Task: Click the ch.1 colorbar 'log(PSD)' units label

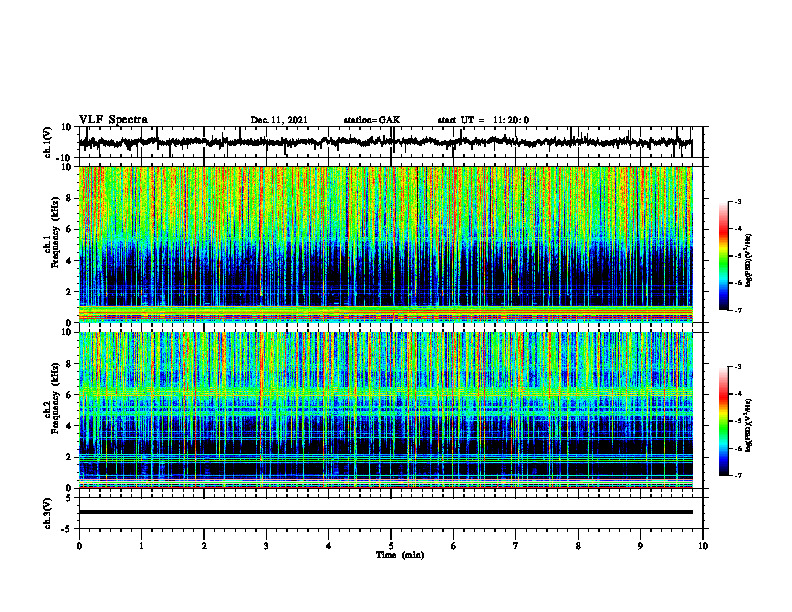Action: coord(748,261)
